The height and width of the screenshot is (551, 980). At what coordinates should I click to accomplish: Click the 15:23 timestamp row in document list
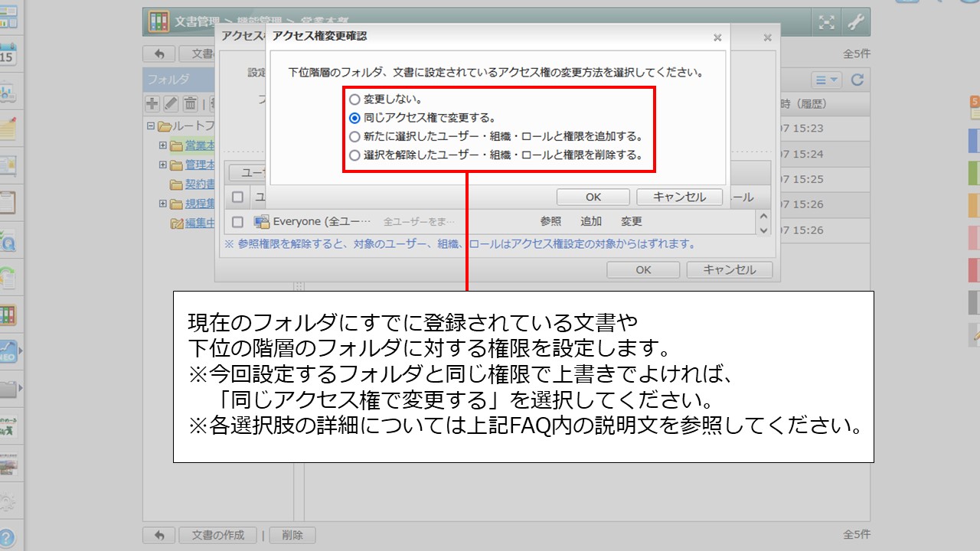(x=825, y=129)
